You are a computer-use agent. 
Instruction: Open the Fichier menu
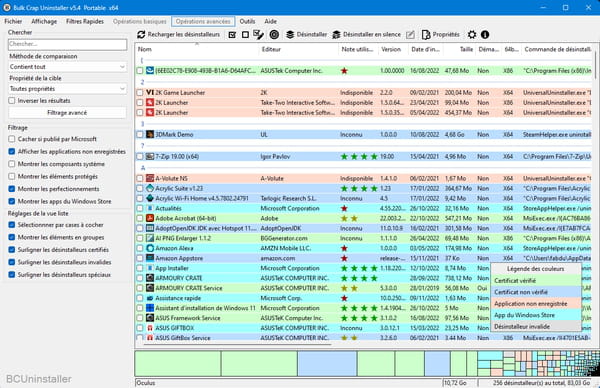coord(13,21)
